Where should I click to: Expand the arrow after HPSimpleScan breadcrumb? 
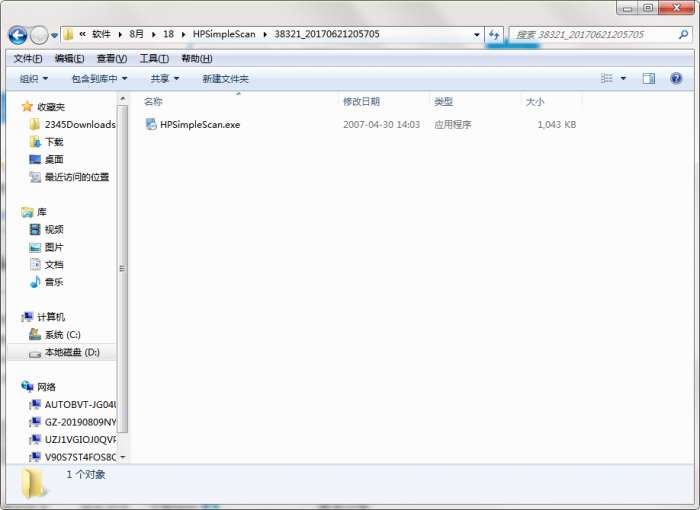tap(265, 34)
